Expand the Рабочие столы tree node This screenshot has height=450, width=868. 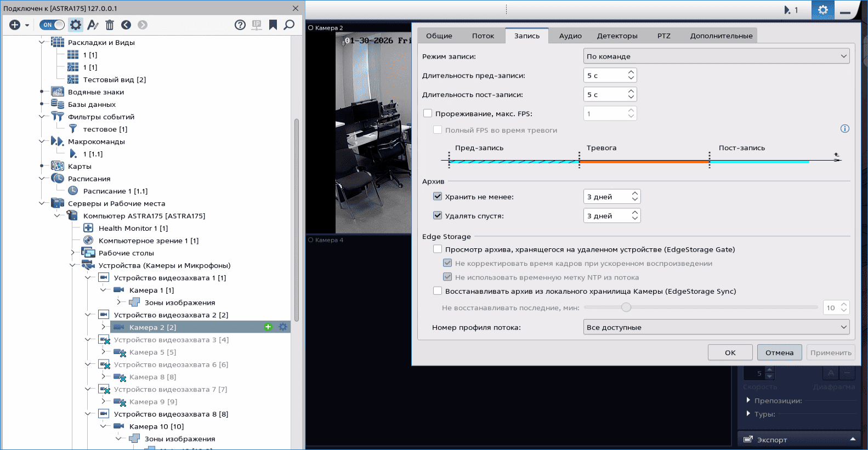pyautogui.click(x=73, y=253)
